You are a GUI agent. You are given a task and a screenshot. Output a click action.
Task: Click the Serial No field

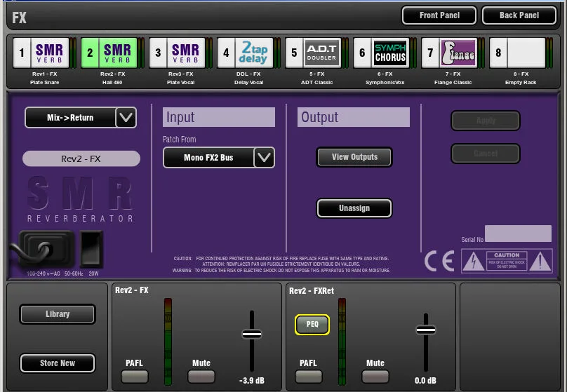point(518,234)
